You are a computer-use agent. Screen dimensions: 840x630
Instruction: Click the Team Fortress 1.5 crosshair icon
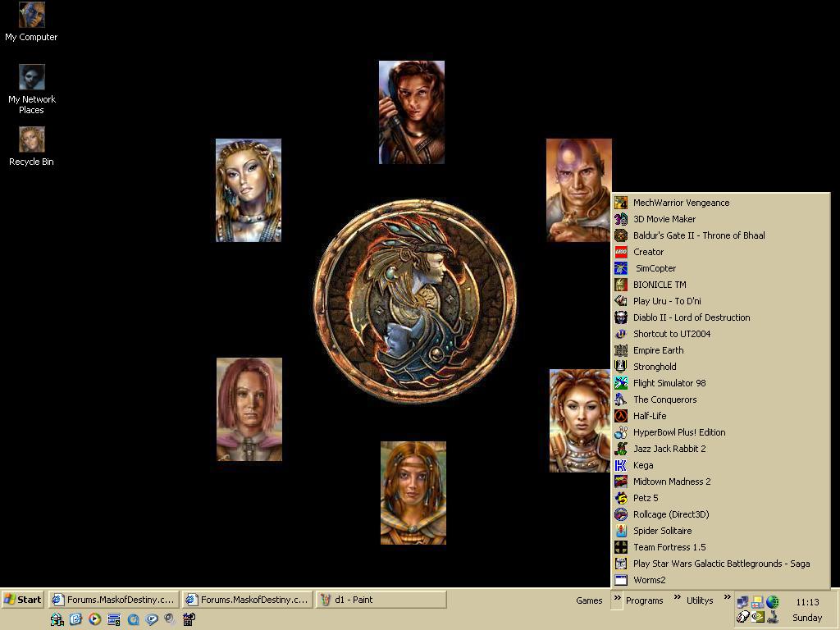[621, 547]
